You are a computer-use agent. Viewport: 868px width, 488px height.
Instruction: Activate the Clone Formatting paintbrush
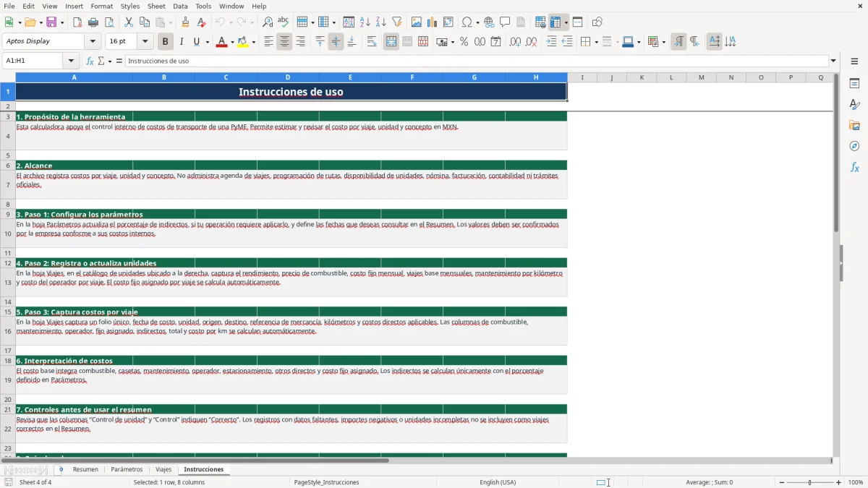click(x=186, y=22)
